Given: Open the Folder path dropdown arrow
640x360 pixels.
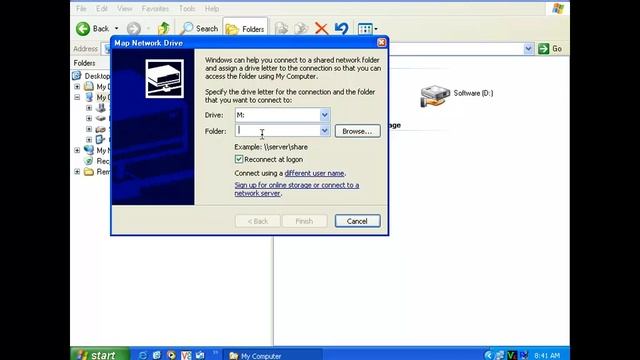Looking at the screenshot, I should pos(324,131).
